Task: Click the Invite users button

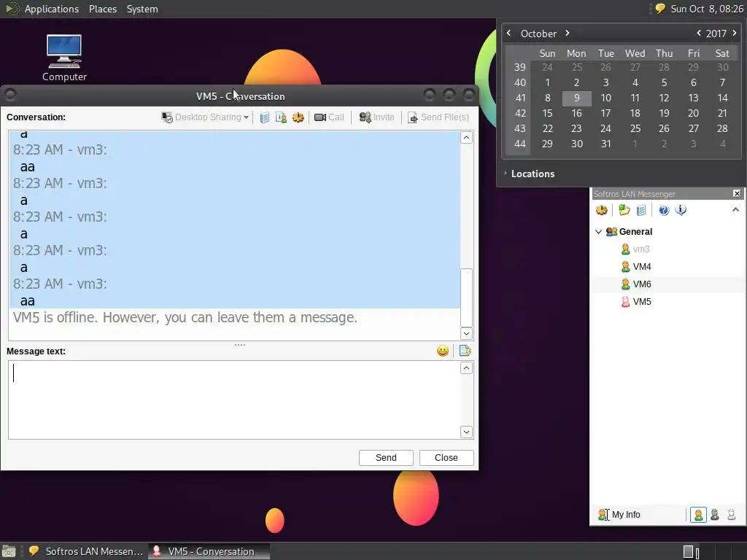Action: point(377,117)
